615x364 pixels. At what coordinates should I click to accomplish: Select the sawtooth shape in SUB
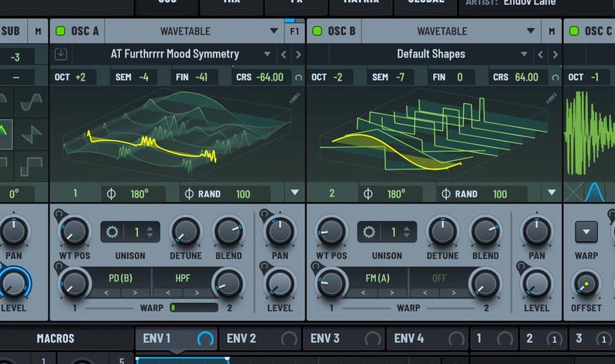click(x=32, y=134)
